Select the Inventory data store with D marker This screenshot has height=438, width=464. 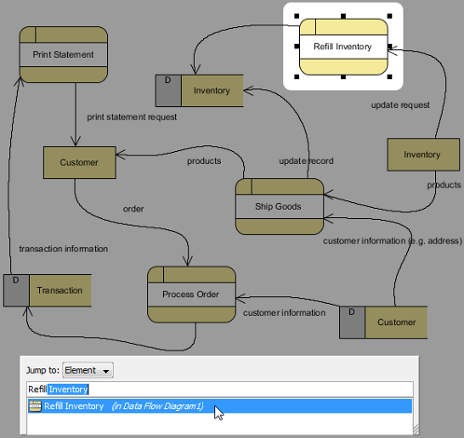pyautogui.click(x=199, y=90)
